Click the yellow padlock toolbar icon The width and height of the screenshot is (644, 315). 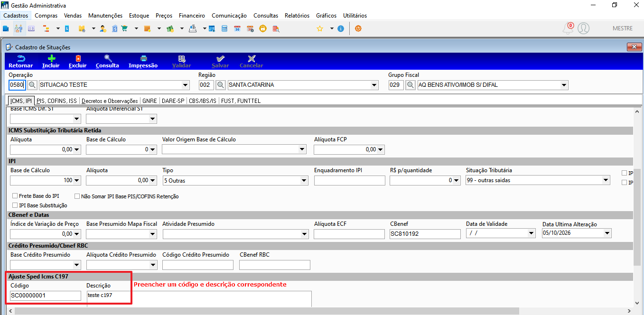tap(262, 28)
